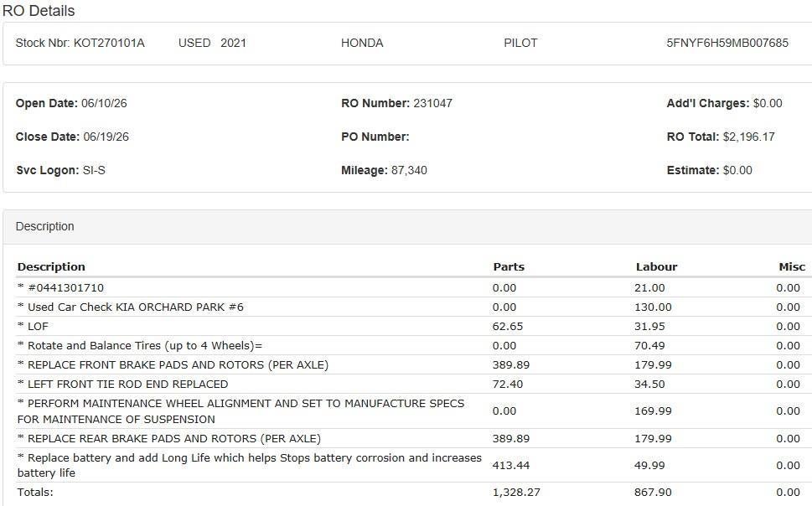Select REPLACE REAR BRAKE PADS AND ROTORS row
The image size is (812, 506).
414,438
